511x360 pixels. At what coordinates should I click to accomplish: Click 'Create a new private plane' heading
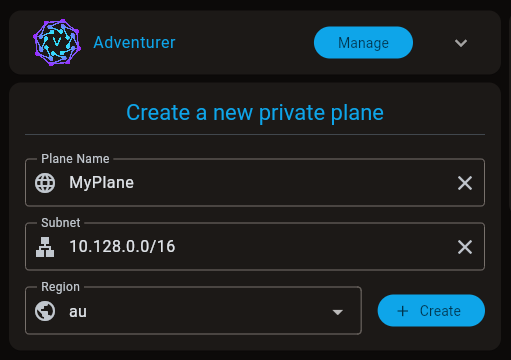pos(255,113)
